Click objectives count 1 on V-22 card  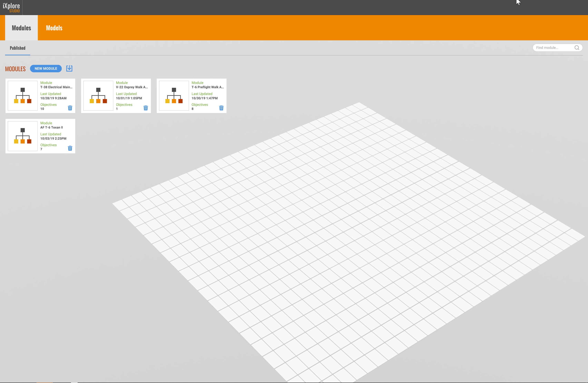tap(117, 109)
